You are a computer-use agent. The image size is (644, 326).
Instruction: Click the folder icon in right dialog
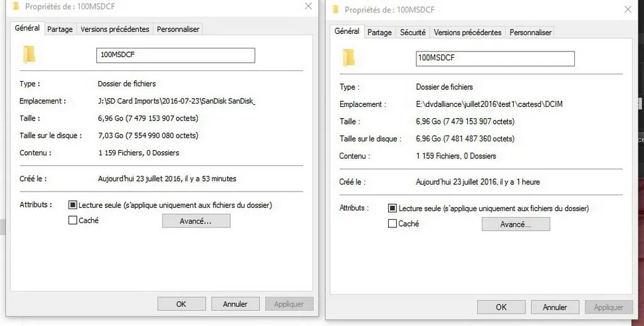(x=348, y=57)
